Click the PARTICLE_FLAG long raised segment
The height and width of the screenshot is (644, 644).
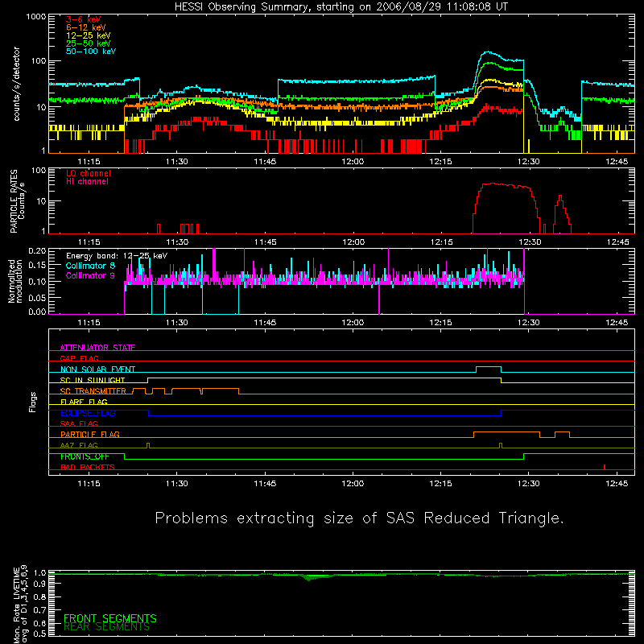(506, 432)
